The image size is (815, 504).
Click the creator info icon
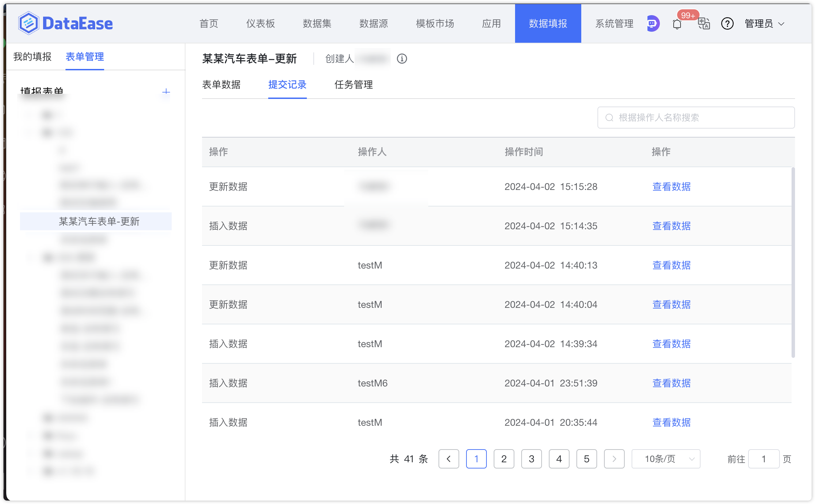click(402, 59)
